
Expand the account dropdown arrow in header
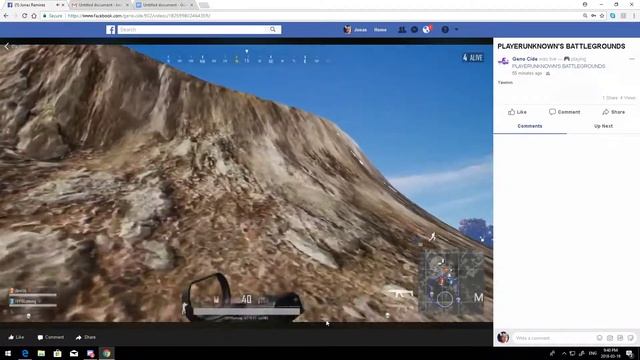tap(456, 30)
